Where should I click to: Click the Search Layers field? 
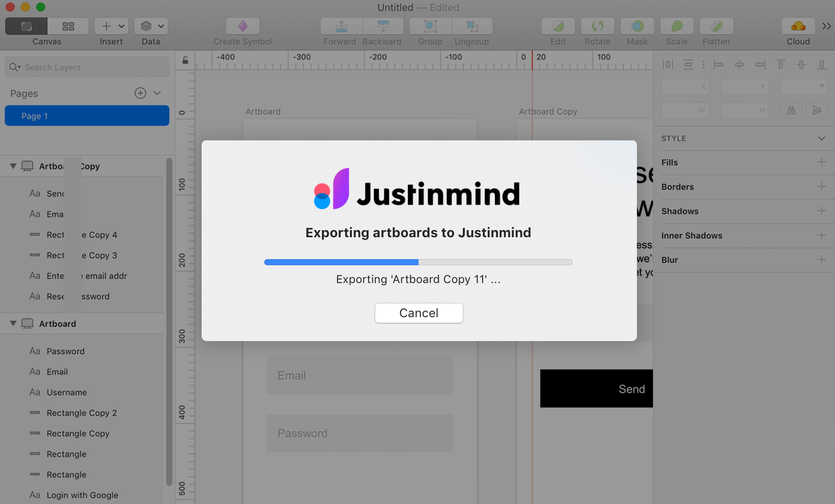coord(87,67)
